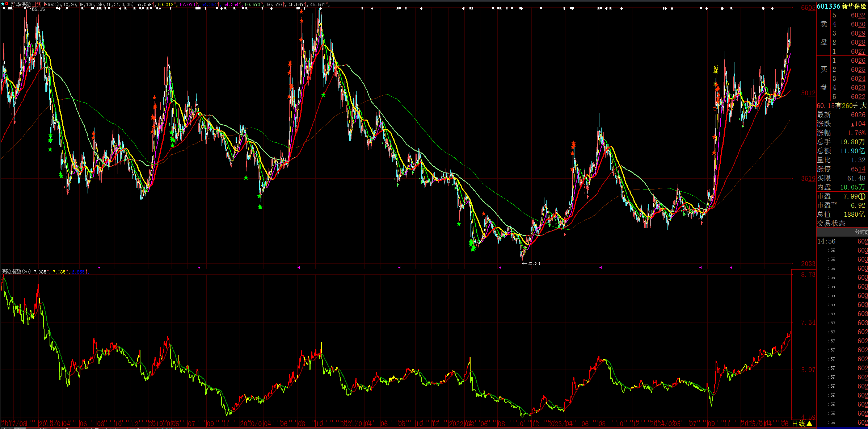Click the 涨幅 percentage 1.76%
The image size is (868, 429).
tap(856, 133)
